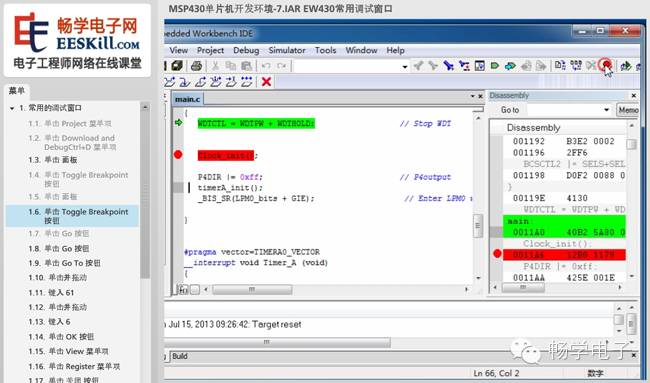Click the Print toolbar icon

[x=196, y=65]
